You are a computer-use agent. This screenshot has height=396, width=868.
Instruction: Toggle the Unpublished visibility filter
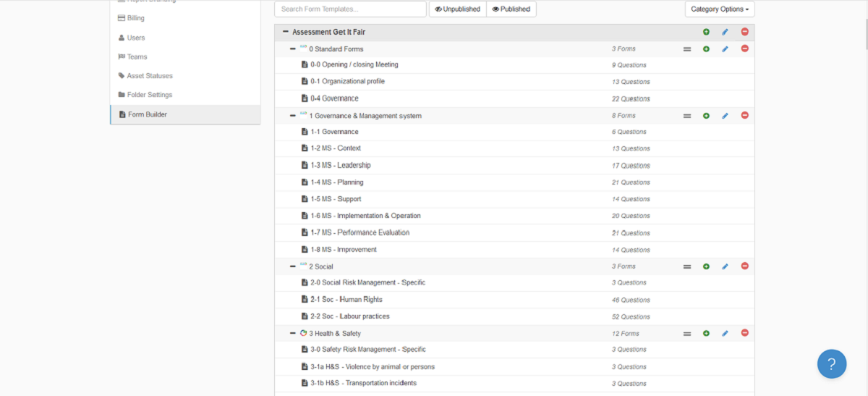point(457,9)
